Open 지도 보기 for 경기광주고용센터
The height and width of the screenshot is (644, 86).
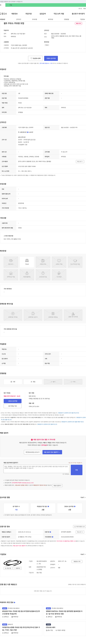point(80,532)
